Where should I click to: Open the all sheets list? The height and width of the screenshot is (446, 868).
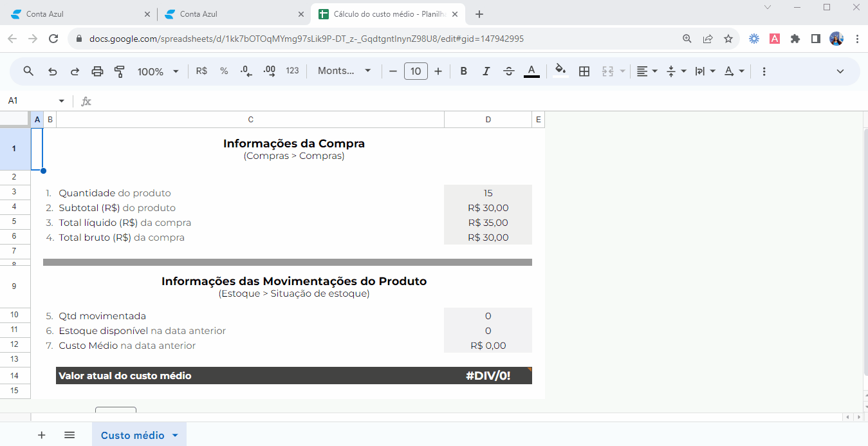69,435
